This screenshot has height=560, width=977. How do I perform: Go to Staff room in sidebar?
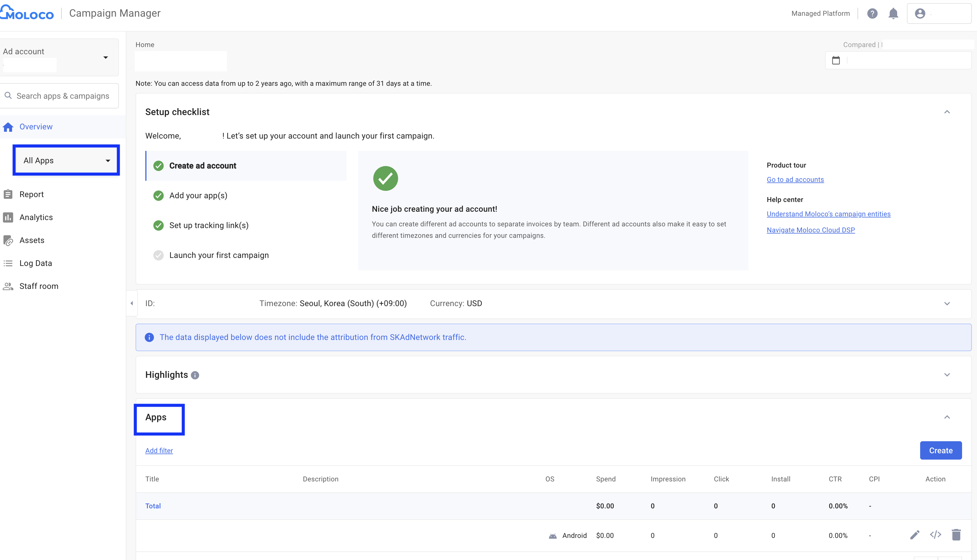(x=38, y=286)
